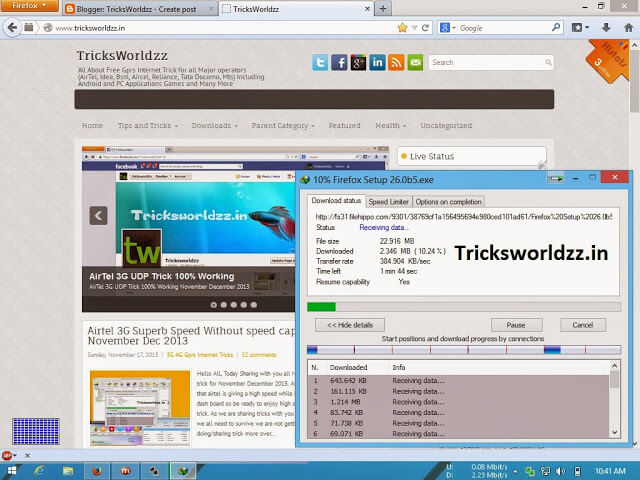Screen dimensions: 640x480
Task: Expand the Health menu
Action: tap(391, 125)
